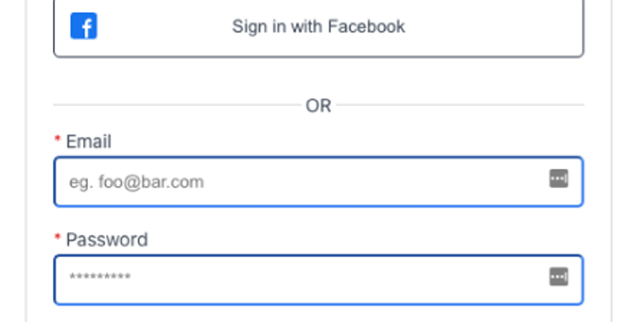
Task: Click the divider line left of OR
Action: click(x=176, y=104)
